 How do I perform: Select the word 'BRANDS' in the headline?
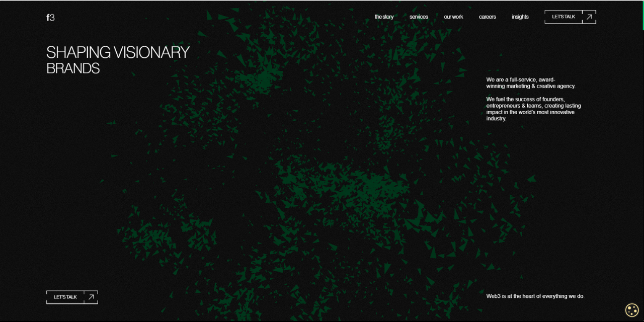tap(73, 68)
